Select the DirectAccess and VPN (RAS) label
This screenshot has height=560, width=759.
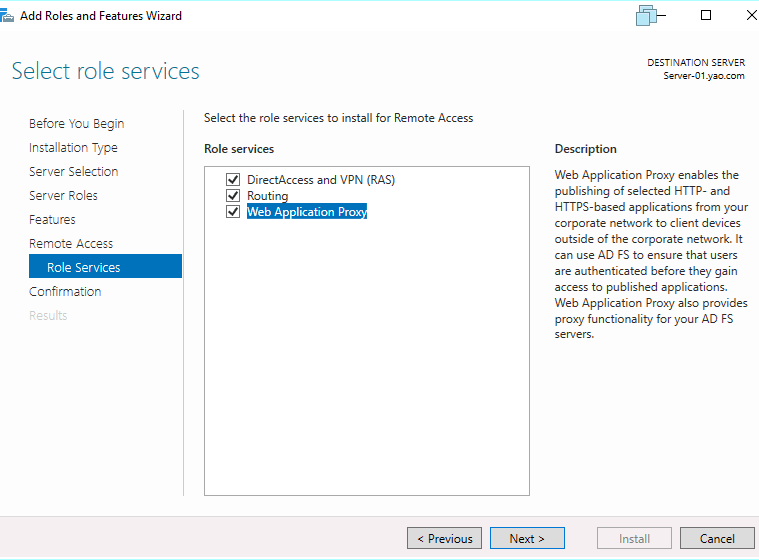[314, 180]
